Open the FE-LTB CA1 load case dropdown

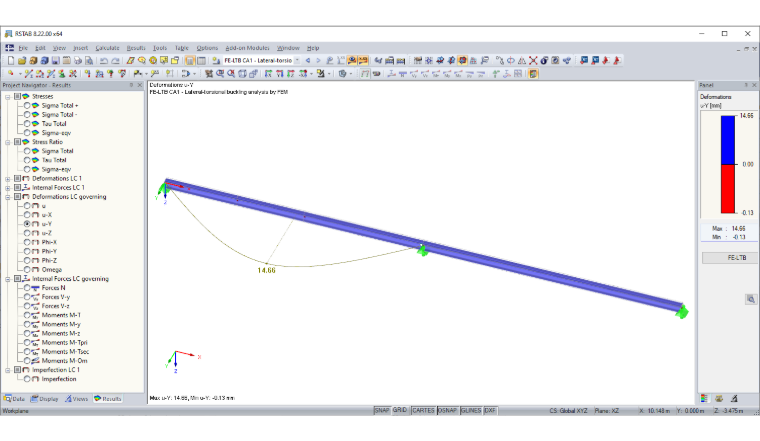click(297, 61)
